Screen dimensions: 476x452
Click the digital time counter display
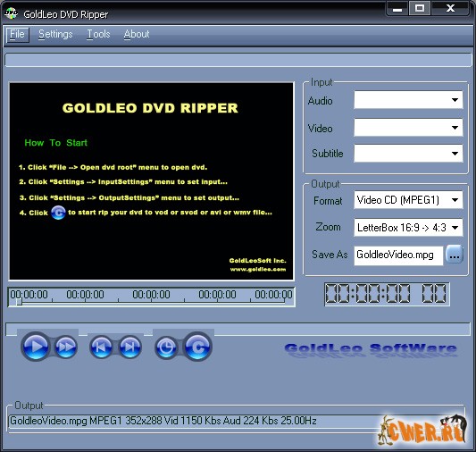(387, 294)
